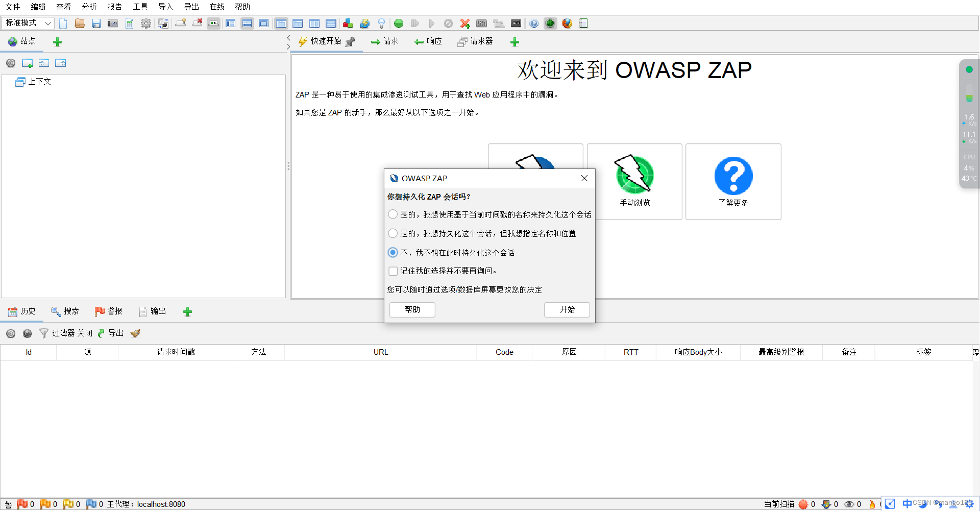Screen dimensions: 980x511
Task: Click the table column chooser icon at header right
Action: click(975, 352)
